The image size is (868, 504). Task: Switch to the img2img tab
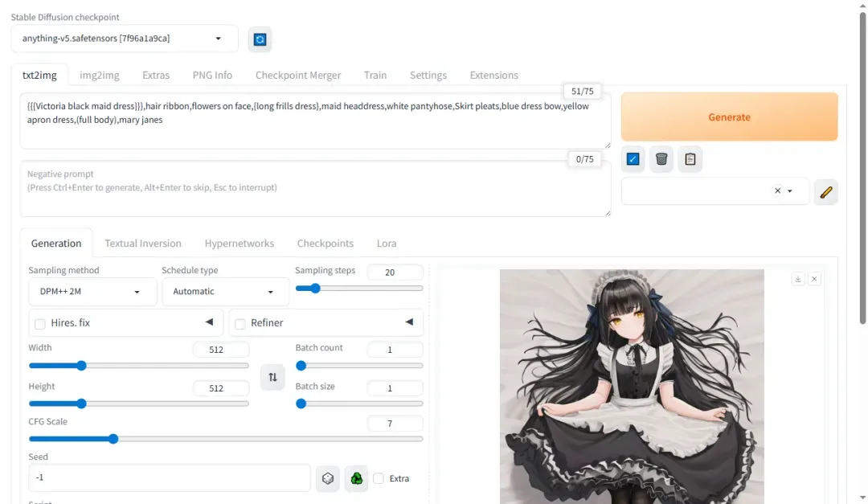point(100,75)
